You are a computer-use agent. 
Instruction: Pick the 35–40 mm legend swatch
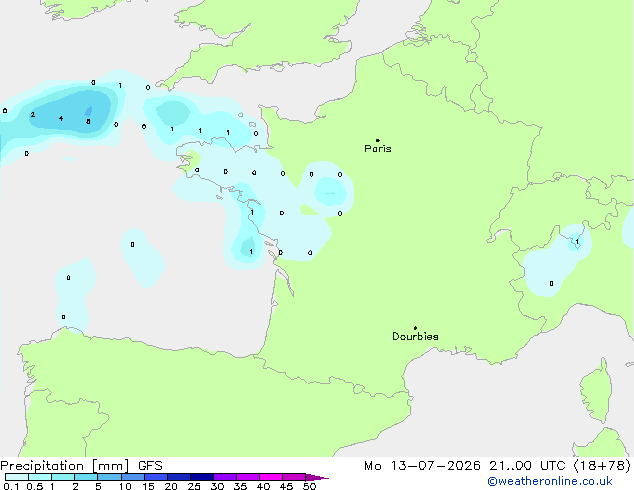[248, 477]
